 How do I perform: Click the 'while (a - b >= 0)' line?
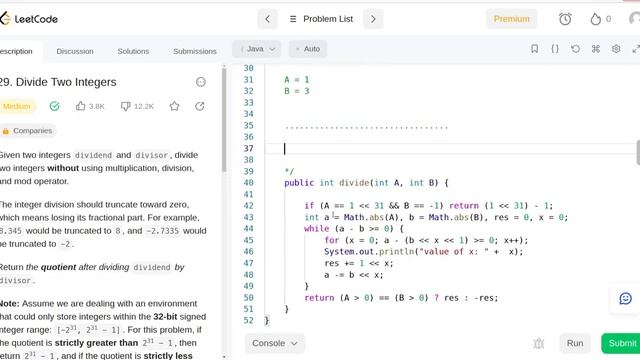pyautogui.click(x=353, y=229)
